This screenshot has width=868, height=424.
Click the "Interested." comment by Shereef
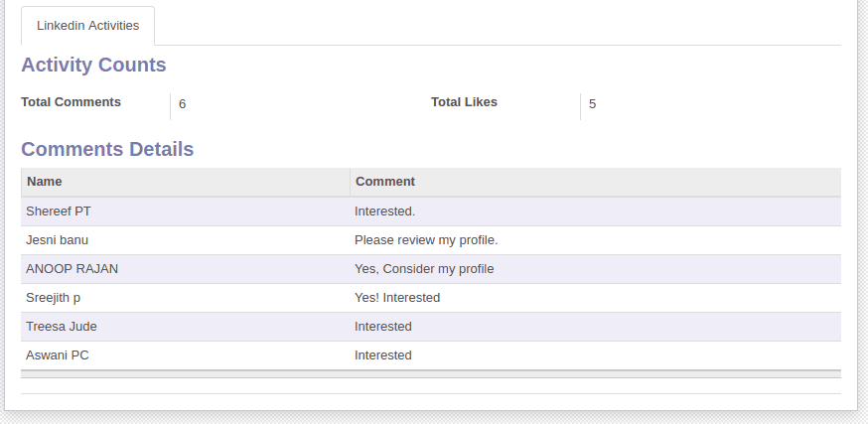385,212
